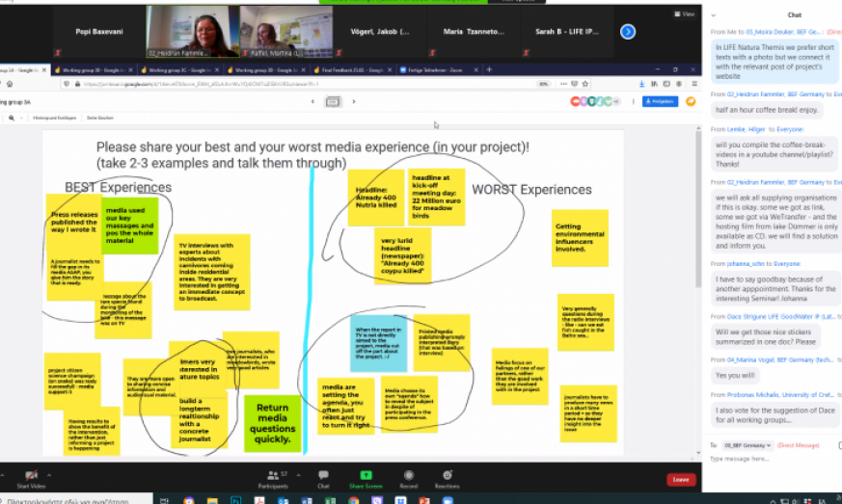The height and width of the screenshot is (504, 842).
Task: Click the browser home icon
Action: click(x=9, y=84)
